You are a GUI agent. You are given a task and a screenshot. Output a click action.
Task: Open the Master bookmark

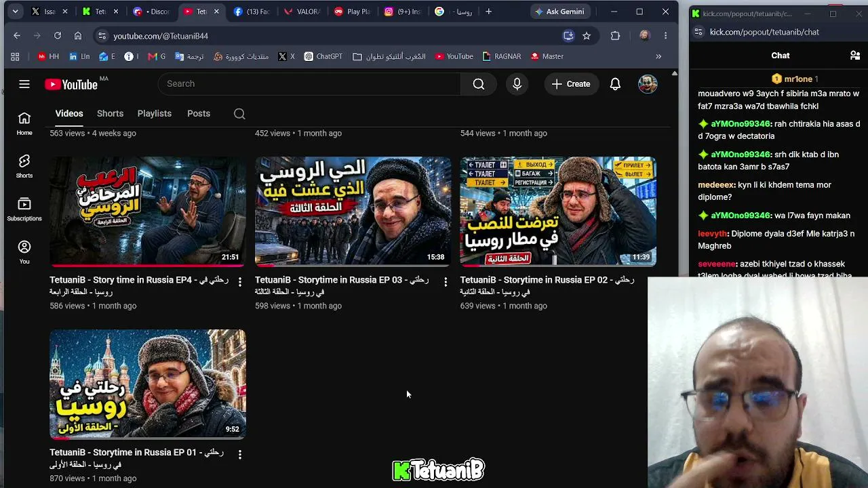tap(547, 56)
